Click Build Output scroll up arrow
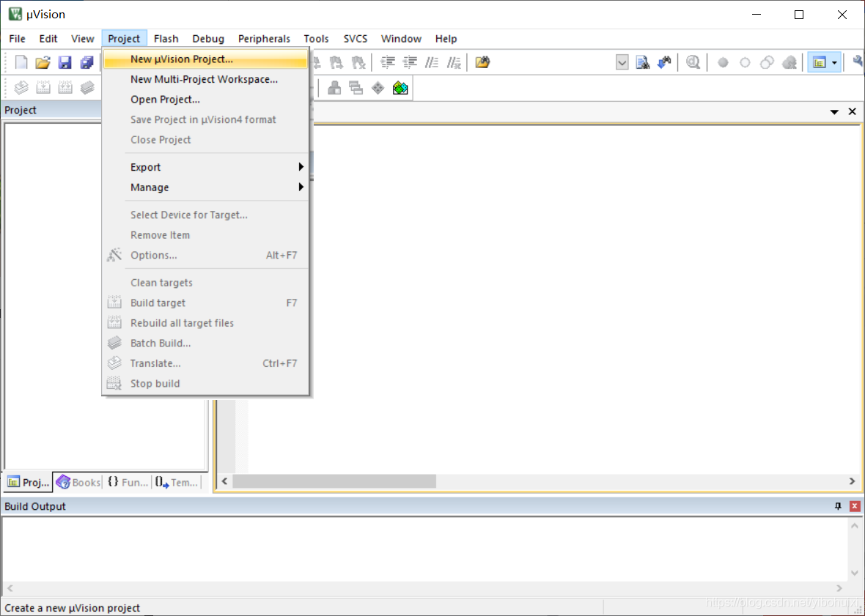Viewport: 865px width, 616px height. click(855, 526)
